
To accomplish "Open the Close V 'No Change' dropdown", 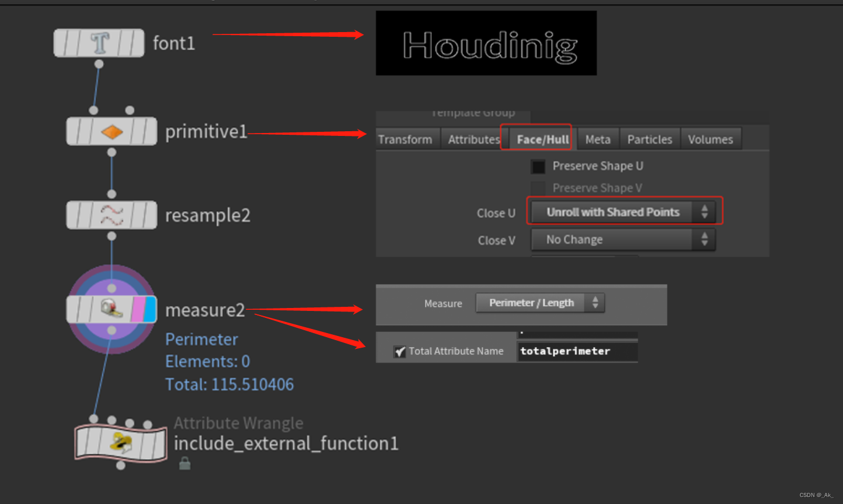I will point(622,239).
